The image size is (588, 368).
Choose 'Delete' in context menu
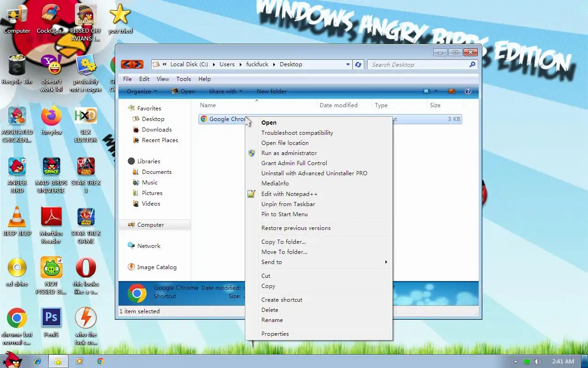[319, 310]
